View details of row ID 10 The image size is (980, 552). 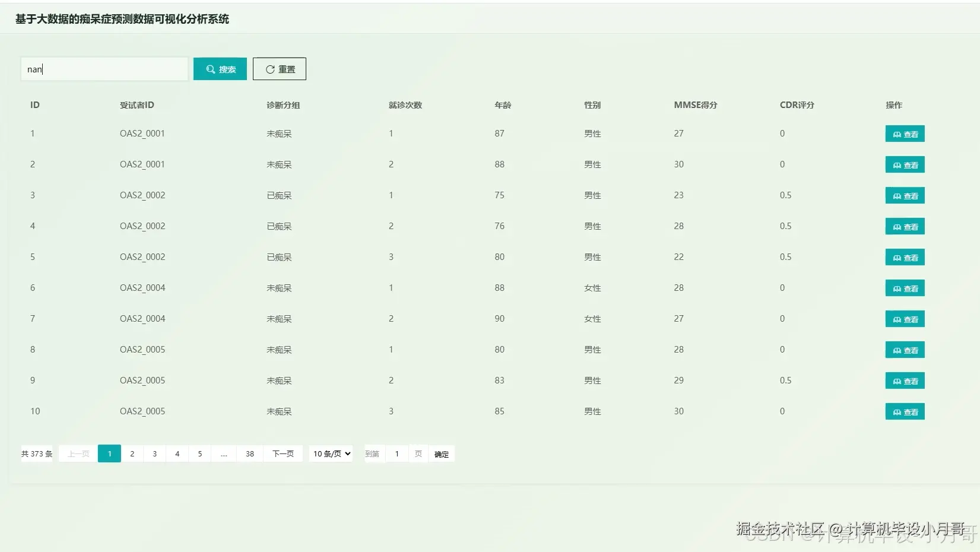[905, 412]
